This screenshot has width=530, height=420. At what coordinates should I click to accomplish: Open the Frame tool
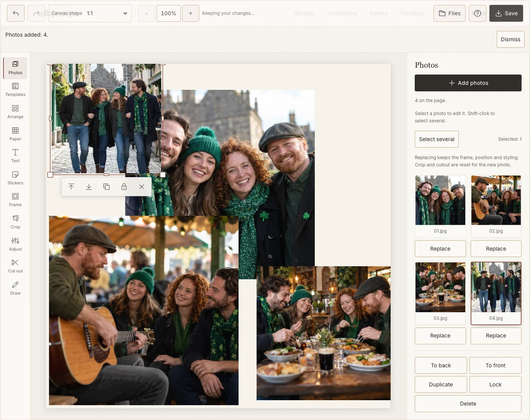[15, 200]
